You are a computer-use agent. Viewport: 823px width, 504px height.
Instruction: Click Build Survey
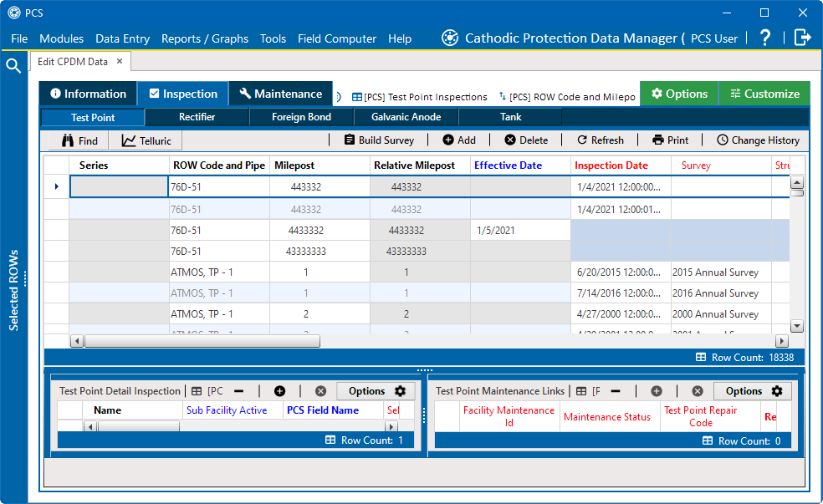[x=379, y=140]
